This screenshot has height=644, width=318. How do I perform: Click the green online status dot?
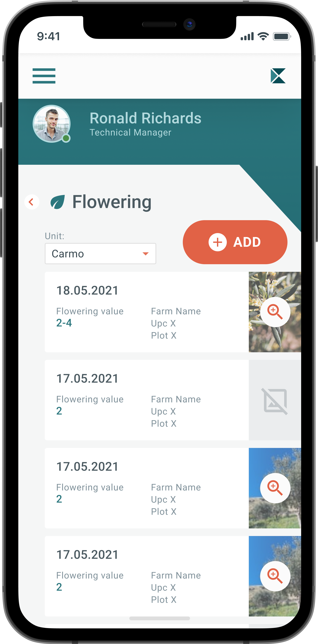point(66,138)
